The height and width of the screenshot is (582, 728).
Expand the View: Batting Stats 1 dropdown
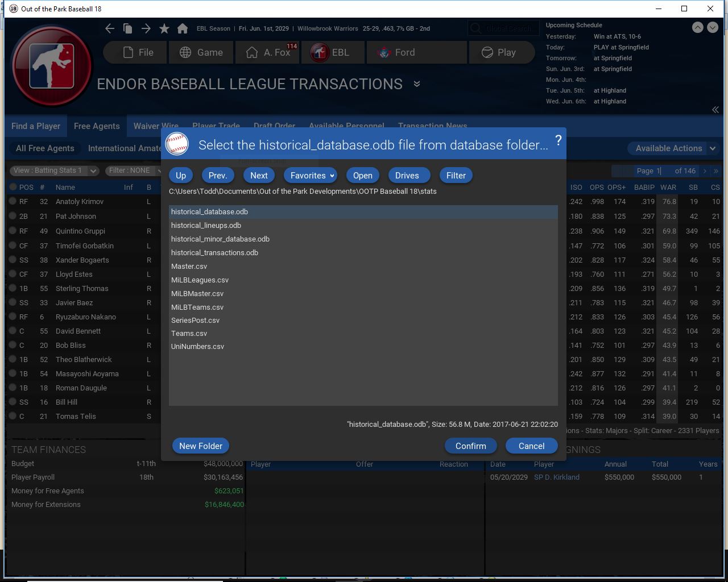coord(55,171)
